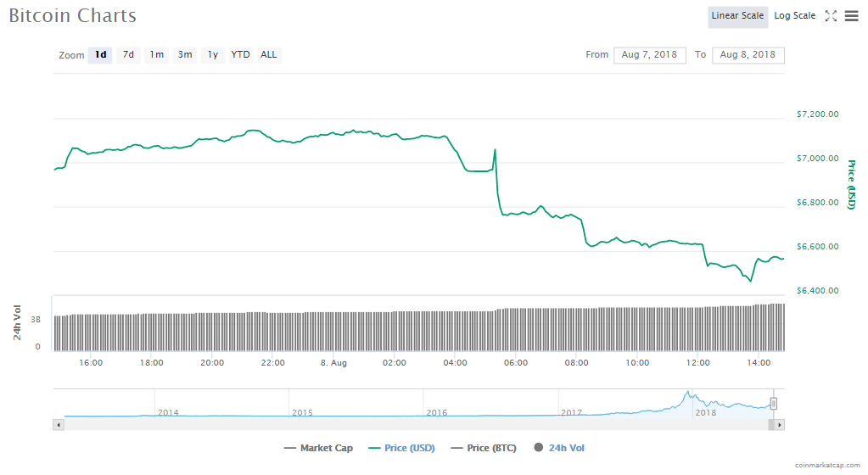Image resolution: width=868 pixels, height=475 pixels.
Task: Select the Linear Scale button
Action: (x=737, y=15)
